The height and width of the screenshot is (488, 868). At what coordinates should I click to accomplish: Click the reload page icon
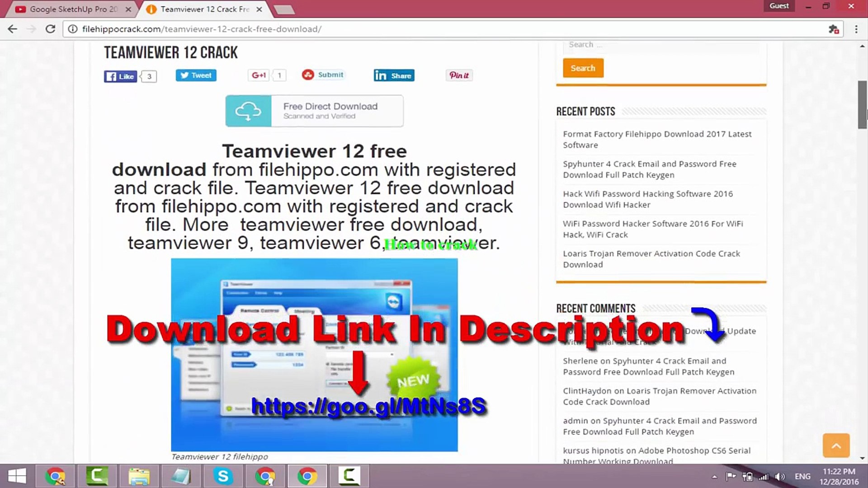click(x=50, y=28)
